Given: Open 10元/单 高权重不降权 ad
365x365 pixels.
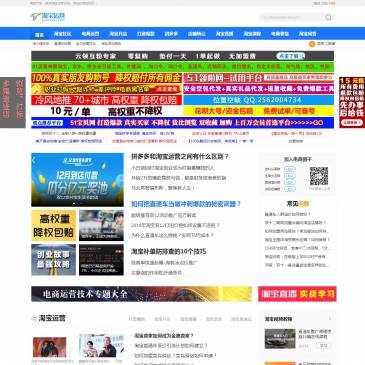Looking at the screenshot, I should click(x=106, y=111).
